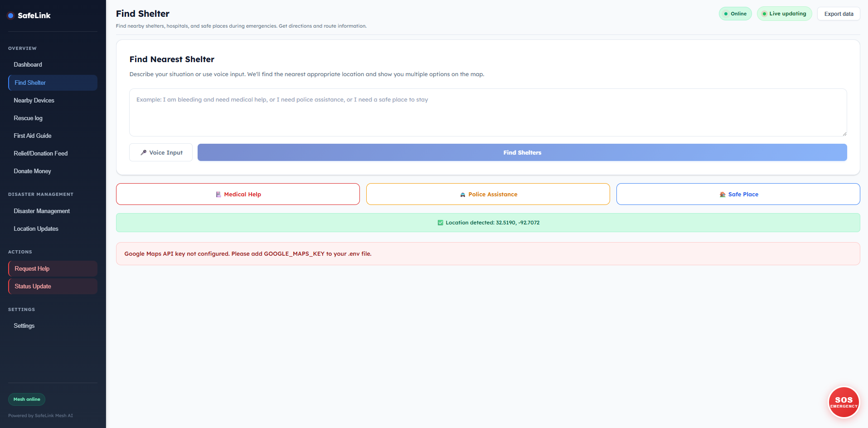
Task: Click the police car icon beside Police Assistance
Action: pyautogui.click(x=463, y=195)
